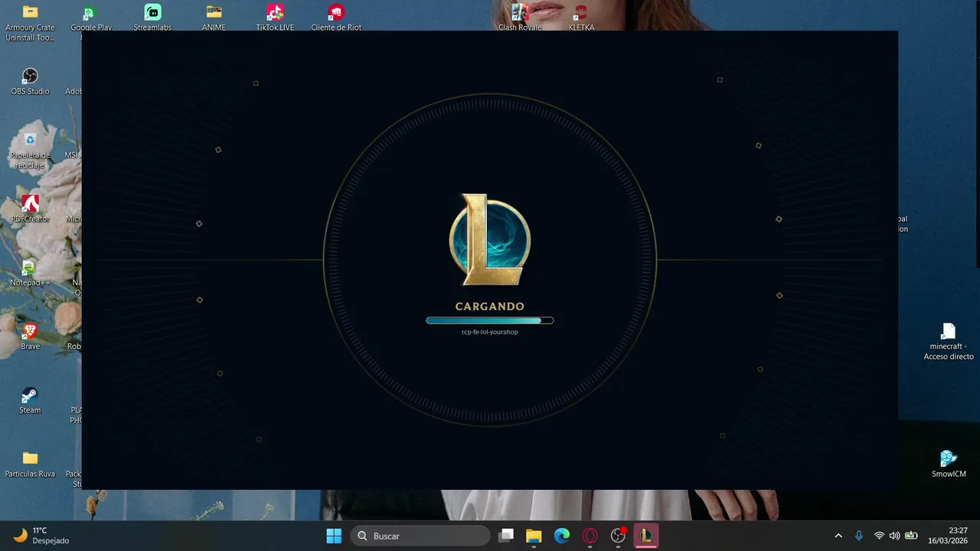
Task: Click League of Legends taskbar button
Action: pyautogui.click(x=646, y=536)
